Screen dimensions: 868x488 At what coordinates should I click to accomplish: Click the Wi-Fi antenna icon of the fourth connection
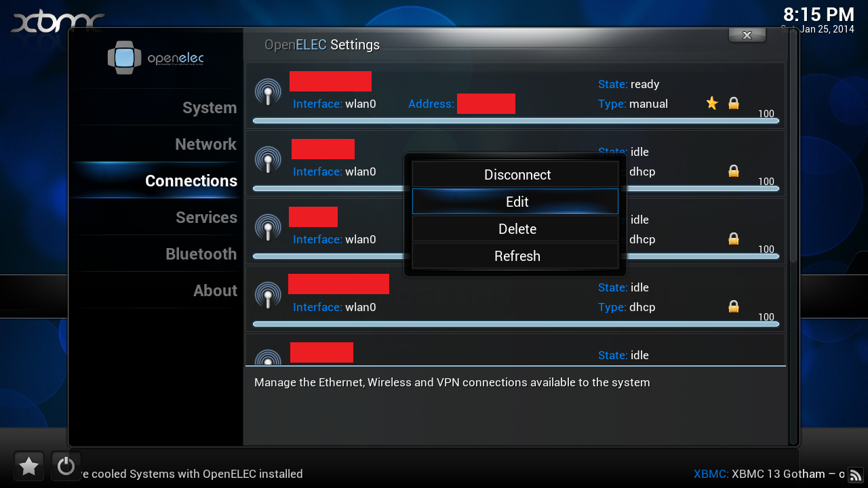coord(268,295)
